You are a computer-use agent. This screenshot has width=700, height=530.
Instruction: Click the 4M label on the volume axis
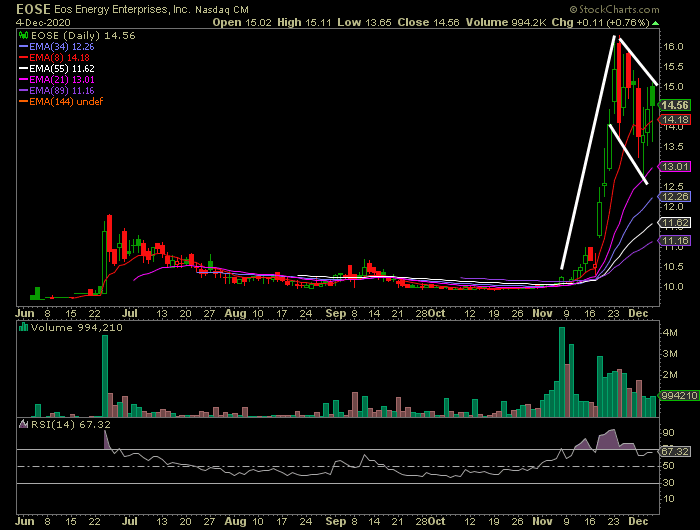670,333
